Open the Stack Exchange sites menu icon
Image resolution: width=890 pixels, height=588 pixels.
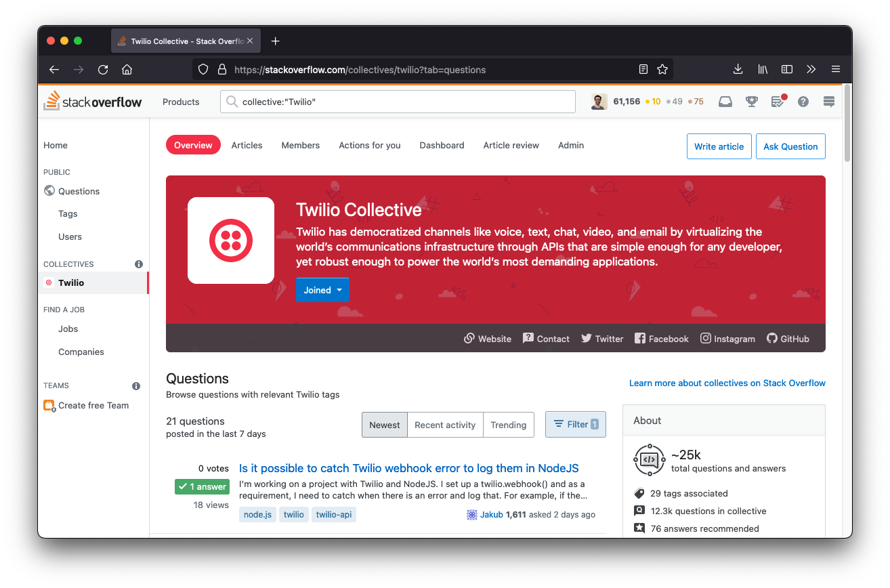(828, 101)
